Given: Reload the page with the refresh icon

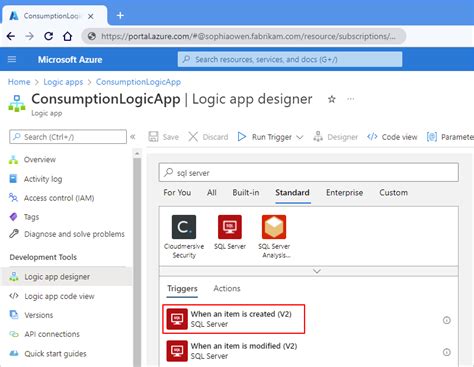Looking at the screenshot, I should [49, 36].
